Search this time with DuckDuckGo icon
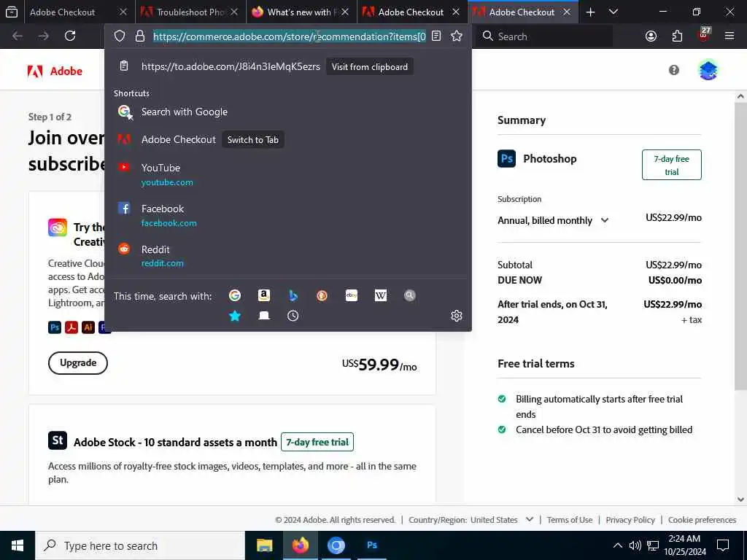The image size is (747, 560). click(x=322, y=296)
